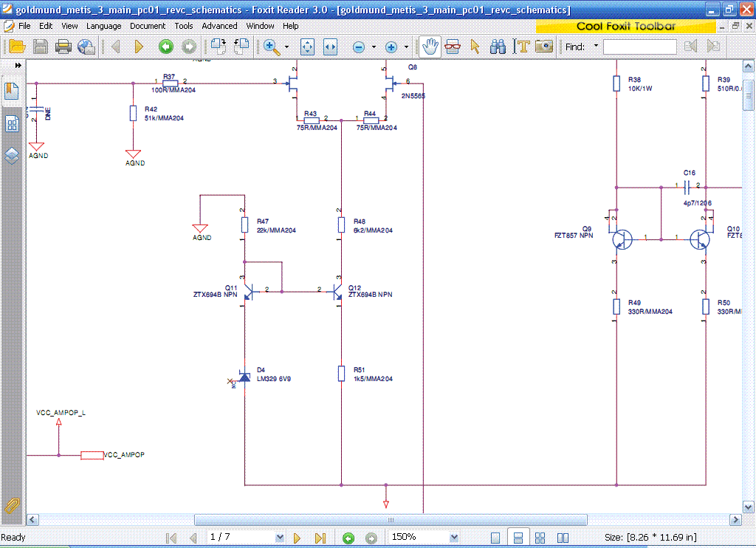The width and height of the screenshot is (756, 548).
Task: Go to previous view green button
Action: [x=166, y=47]
